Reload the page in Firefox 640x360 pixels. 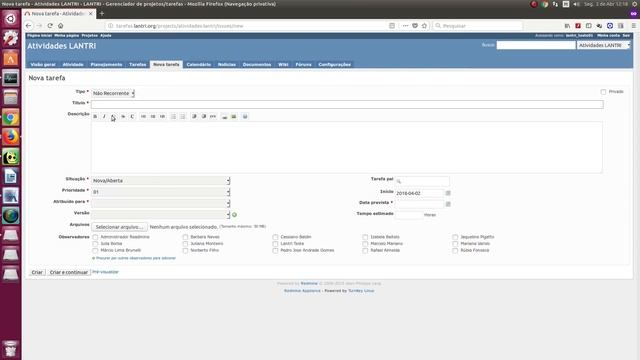[x=50, y=26]
